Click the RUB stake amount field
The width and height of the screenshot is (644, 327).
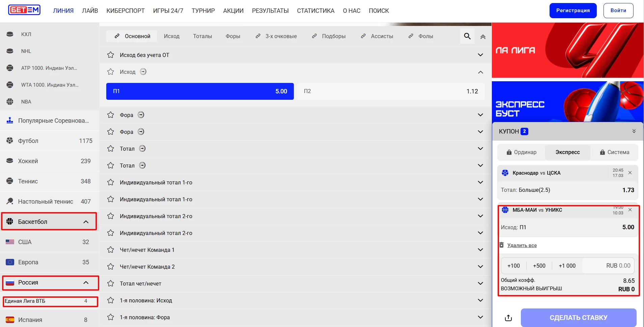[x=609, y=266]
